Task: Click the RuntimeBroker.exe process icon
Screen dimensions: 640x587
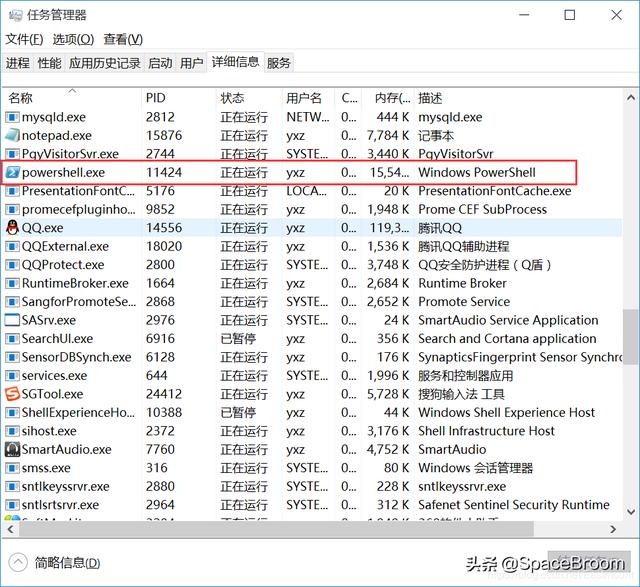Action: (12, 283)
